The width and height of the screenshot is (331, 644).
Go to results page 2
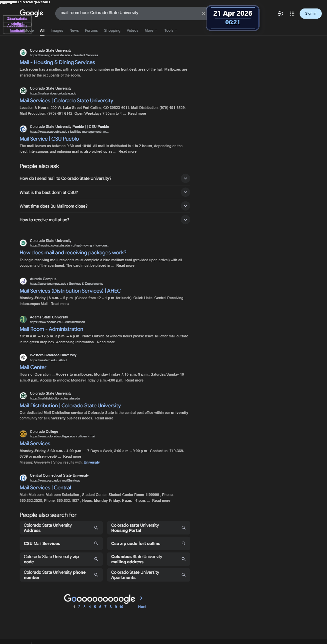79,607
